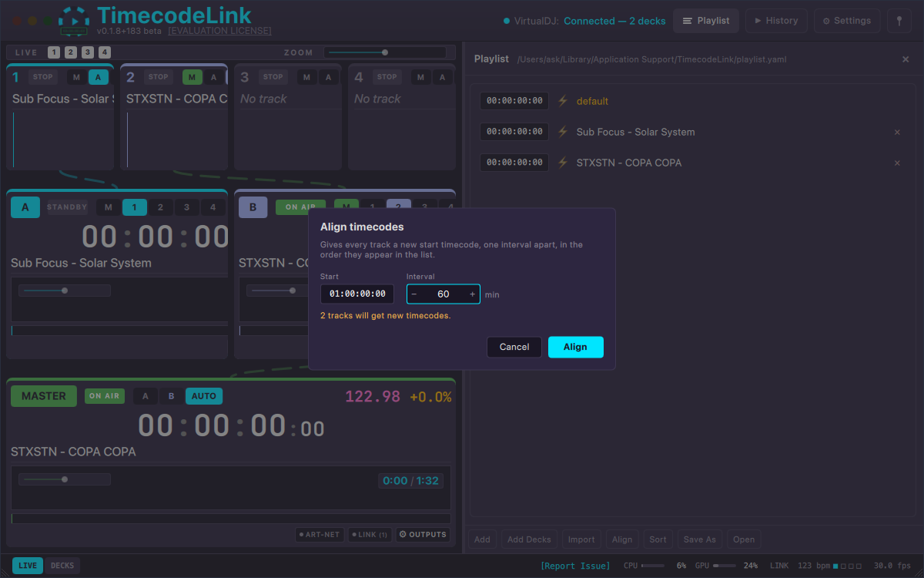The image size is (924, 578).
Task: Toggle M mode on deck 1
Action: pyautogui.click(x=76, y=77)
